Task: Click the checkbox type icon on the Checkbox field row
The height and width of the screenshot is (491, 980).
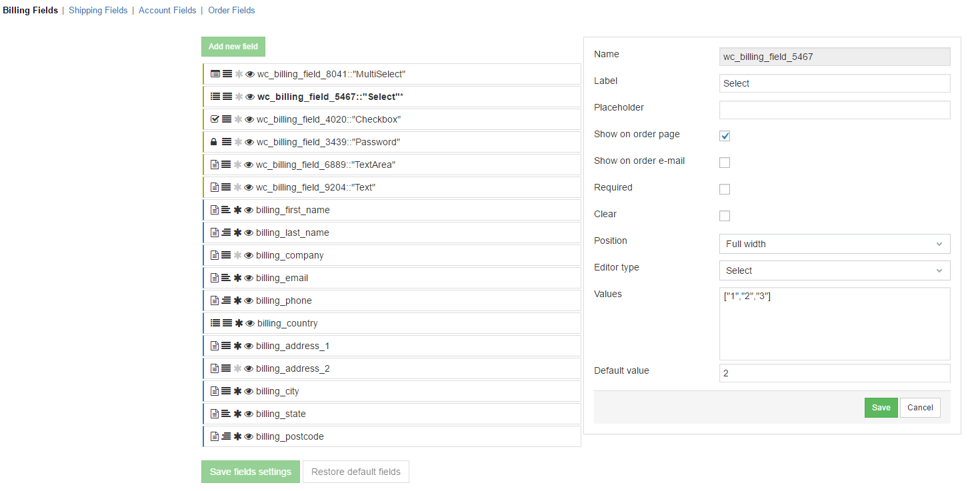Action: (215, 119)
